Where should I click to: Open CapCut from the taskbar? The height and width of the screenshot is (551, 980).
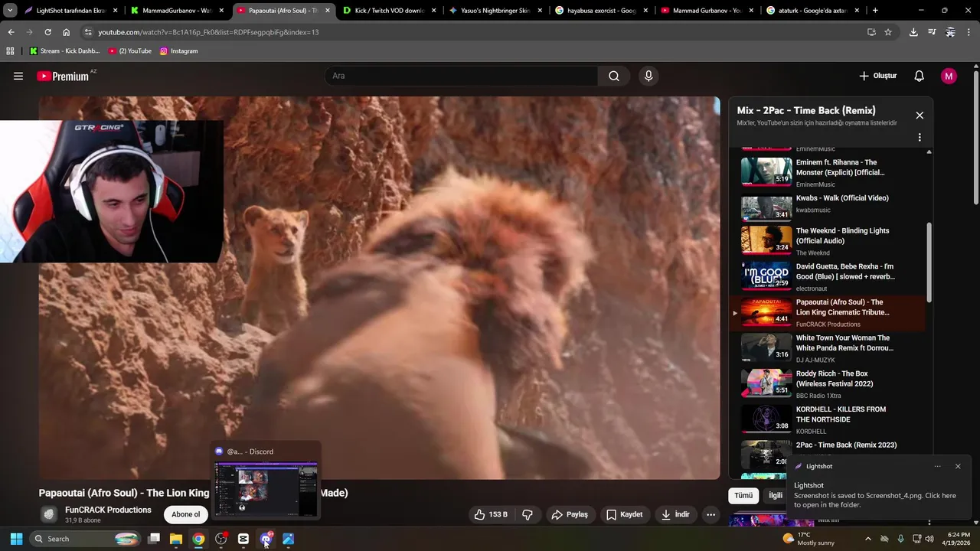pos(243,539)
